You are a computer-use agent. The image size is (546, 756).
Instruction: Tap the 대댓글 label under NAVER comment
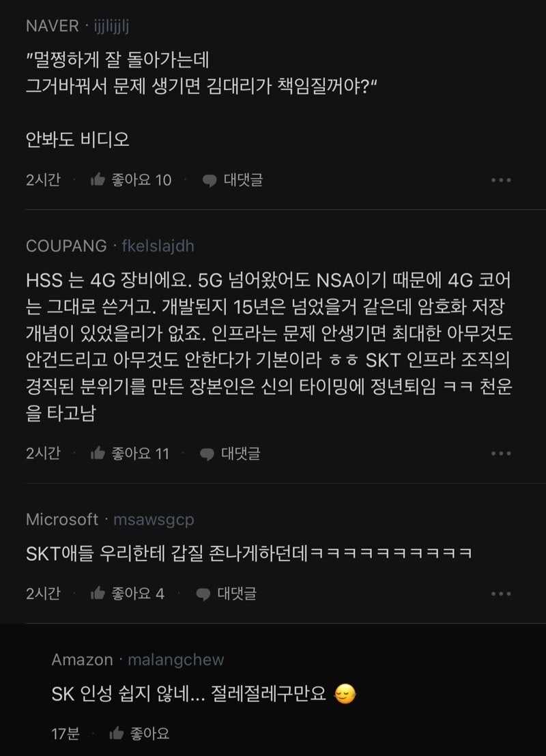coord(243,180)
